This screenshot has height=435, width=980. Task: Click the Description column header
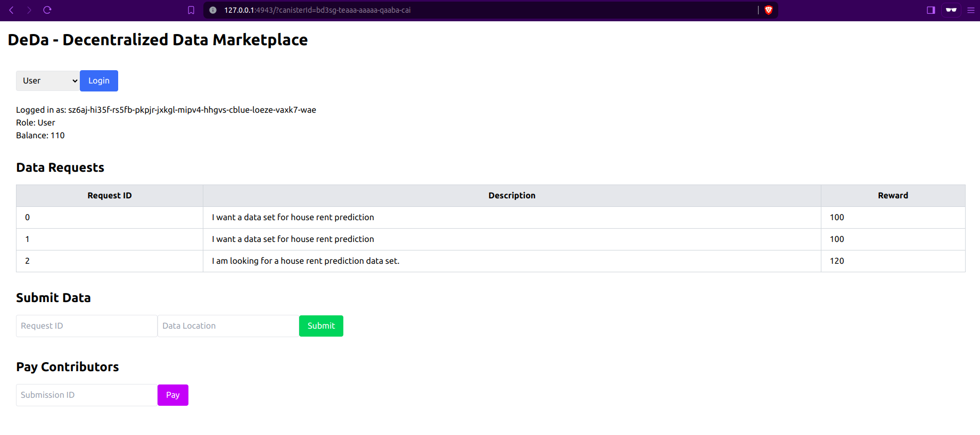[x=512, y=196]
